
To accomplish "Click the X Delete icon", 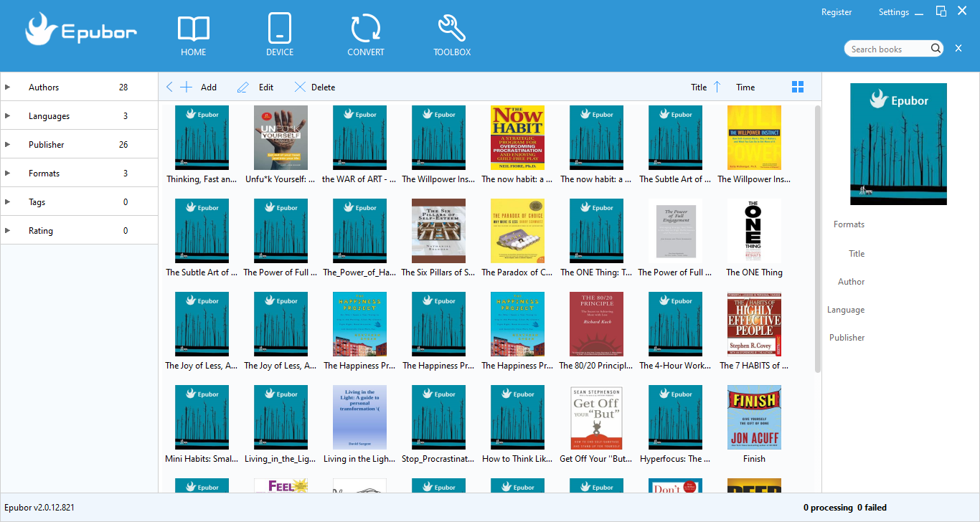I will point(300,87).
